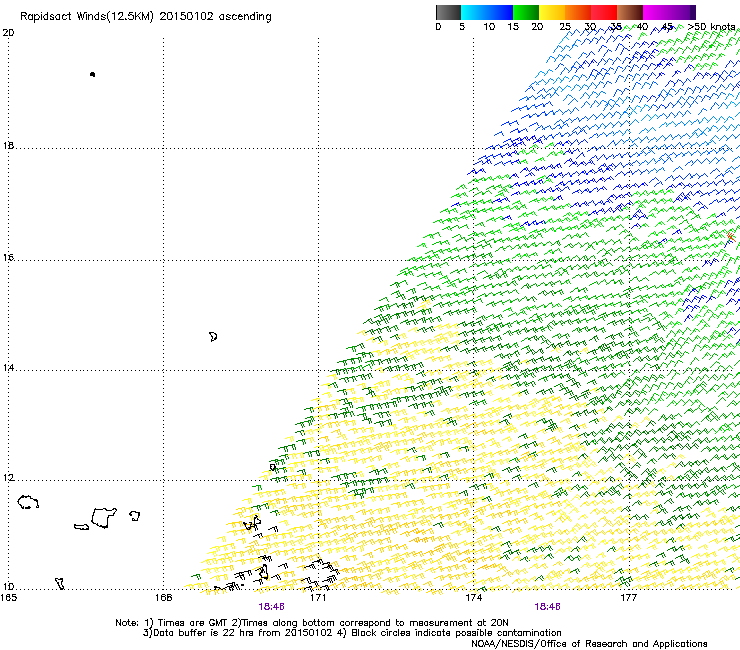Click the red 30-35 knots legend swatch
Screen dimensions: 740x650
click(604, 12)
